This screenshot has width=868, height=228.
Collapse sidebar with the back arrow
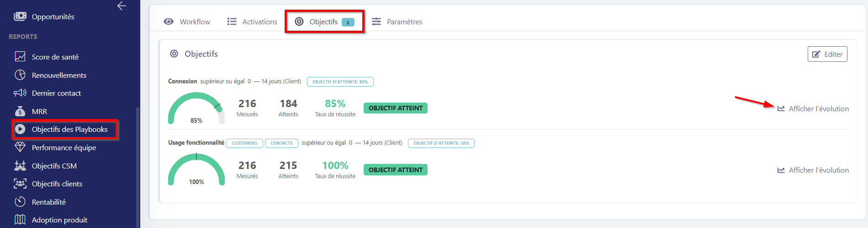pyautogui.click(x=122, y=6)
